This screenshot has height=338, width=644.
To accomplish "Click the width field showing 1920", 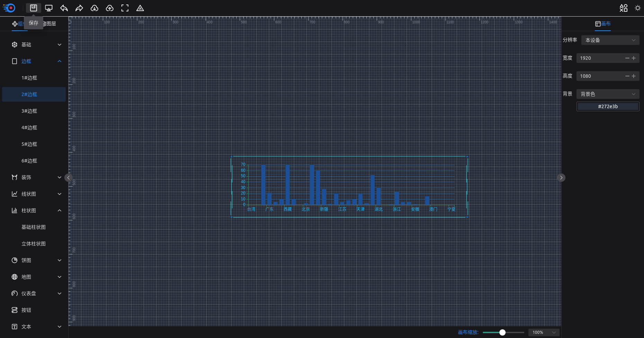I will point(600,58).
